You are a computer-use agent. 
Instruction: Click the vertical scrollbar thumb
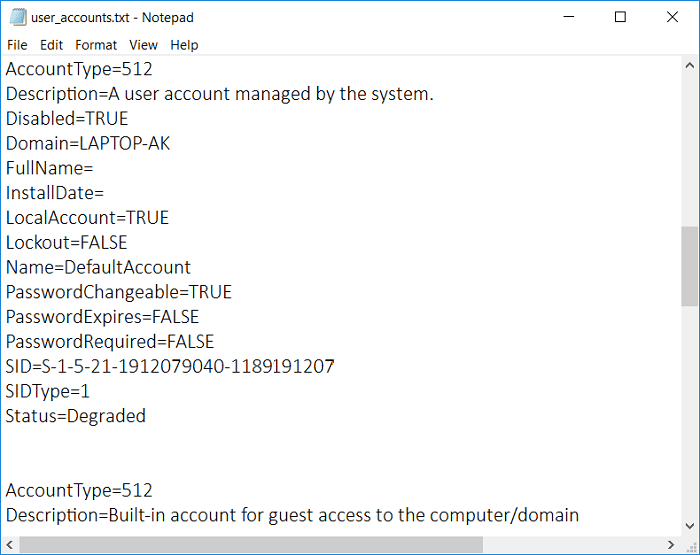pyautogui.click(x=690, y=265)
